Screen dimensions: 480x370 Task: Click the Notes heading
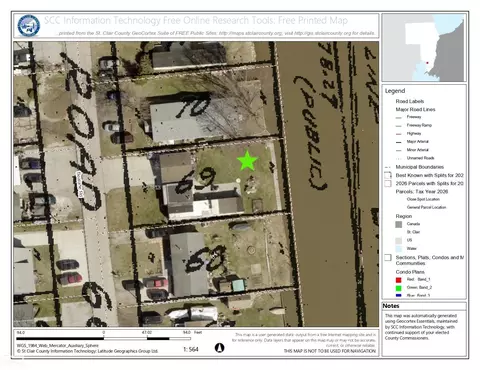click(x=391, y=306)
